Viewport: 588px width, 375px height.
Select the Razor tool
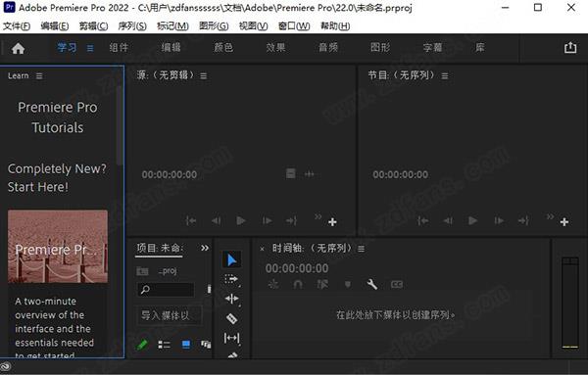[231, 318]
